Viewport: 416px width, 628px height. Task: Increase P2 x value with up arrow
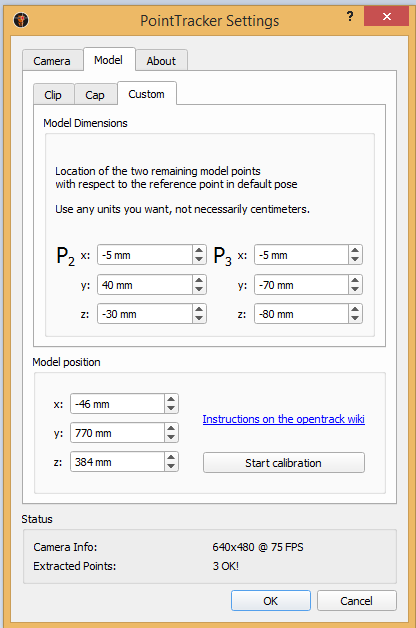199,250
